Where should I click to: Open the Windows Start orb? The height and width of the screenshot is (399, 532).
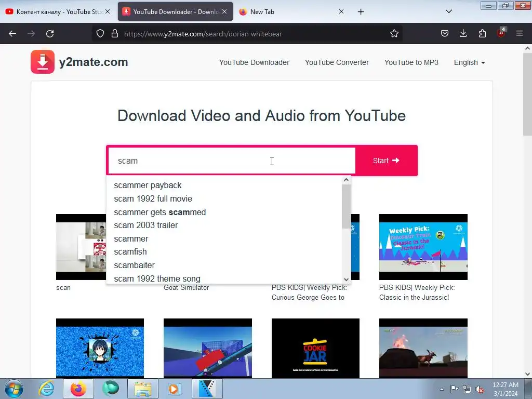[x=14, y=389]
